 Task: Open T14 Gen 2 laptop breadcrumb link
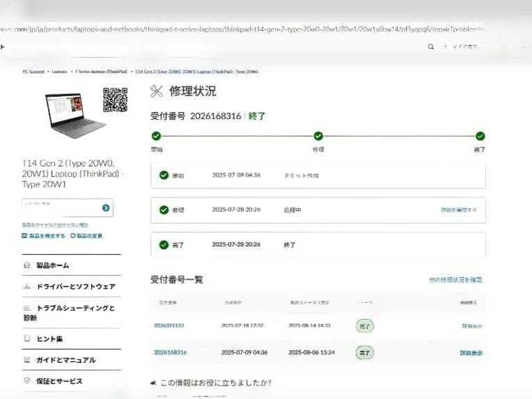(x=196, y=72)
